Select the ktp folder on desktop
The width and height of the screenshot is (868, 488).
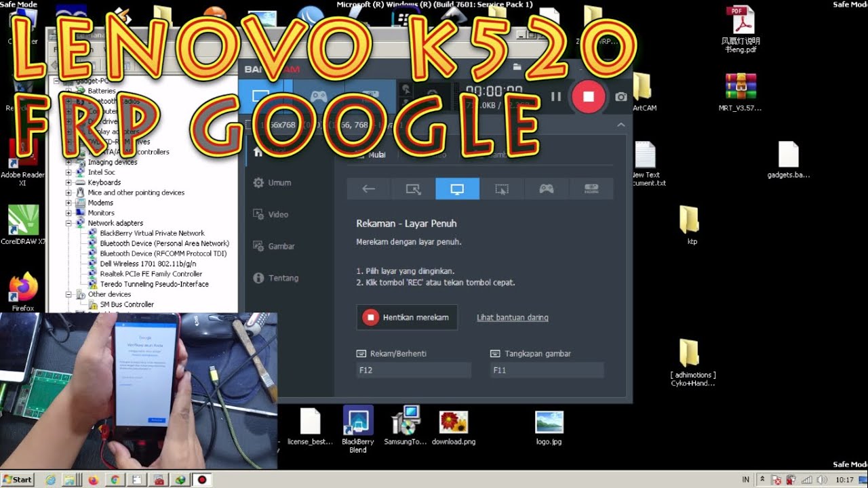coord(689,226)
